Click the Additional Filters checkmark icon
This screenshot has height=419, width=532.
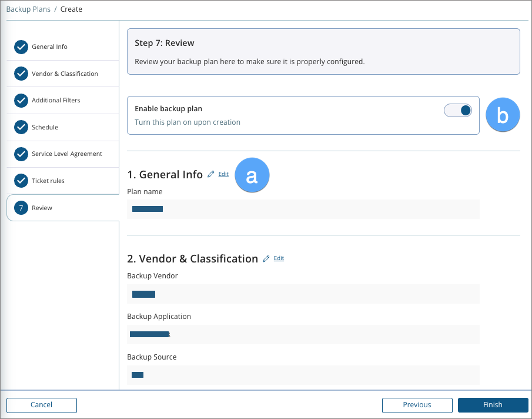(21, 101)
